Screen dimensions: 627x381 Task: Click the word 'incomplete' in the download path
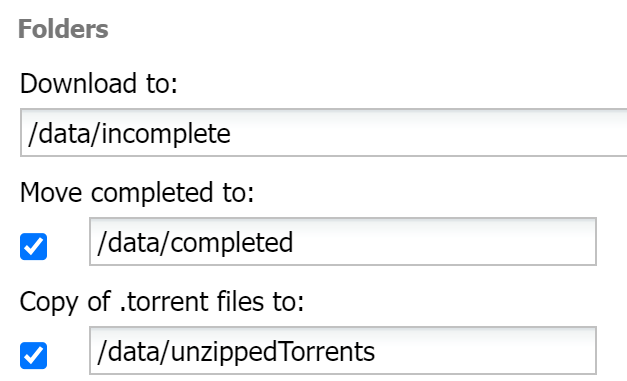pyautogui.click(x=166, y=135)
